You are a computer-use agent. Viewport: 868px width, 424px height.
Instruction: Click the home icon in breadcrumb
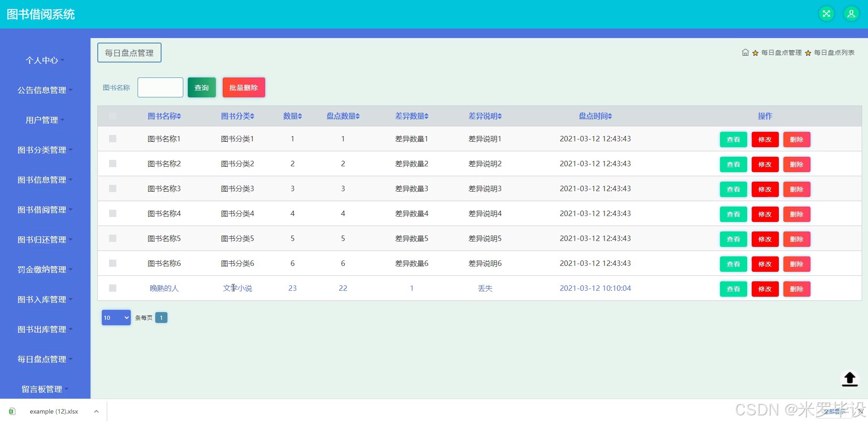pos(745,53)
